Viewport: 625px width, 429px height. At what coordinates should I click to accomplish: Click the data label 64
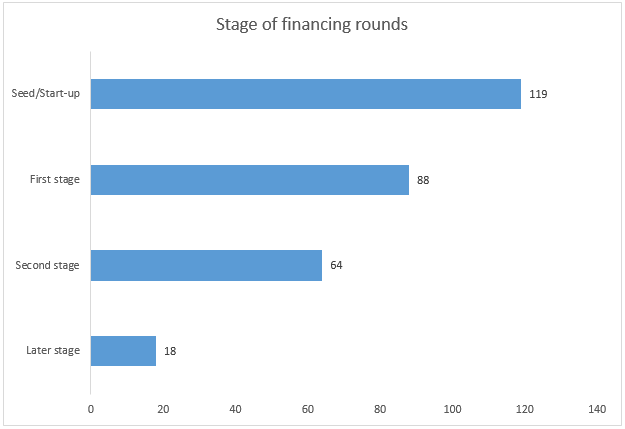click(336, 265)
